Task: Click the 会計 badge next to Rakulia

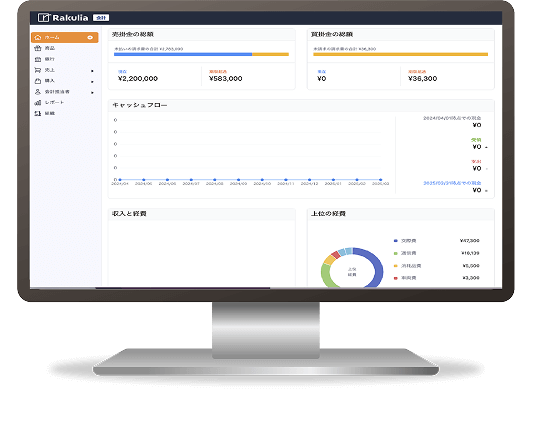Action: pyautogui.click(x=101, y=18)
